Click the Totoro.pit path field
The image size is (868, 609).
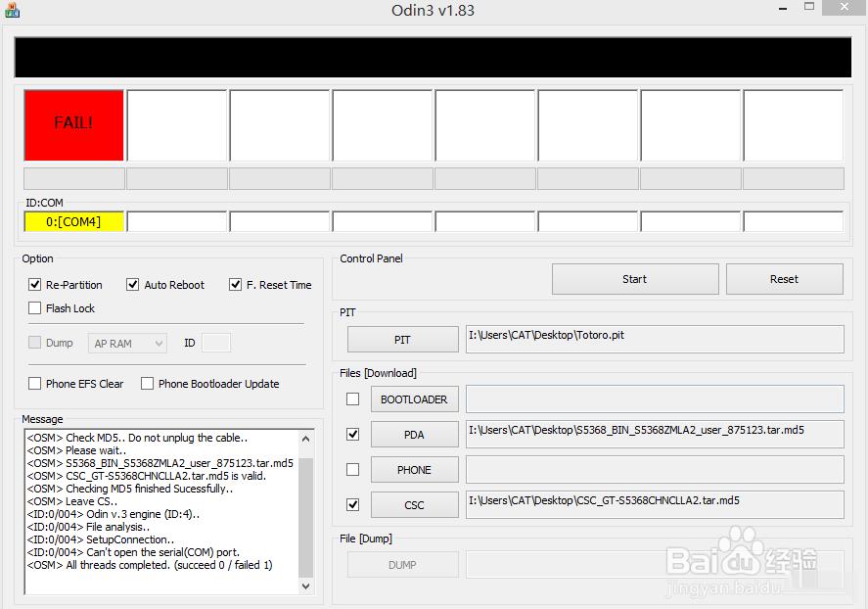pos(655,340)
